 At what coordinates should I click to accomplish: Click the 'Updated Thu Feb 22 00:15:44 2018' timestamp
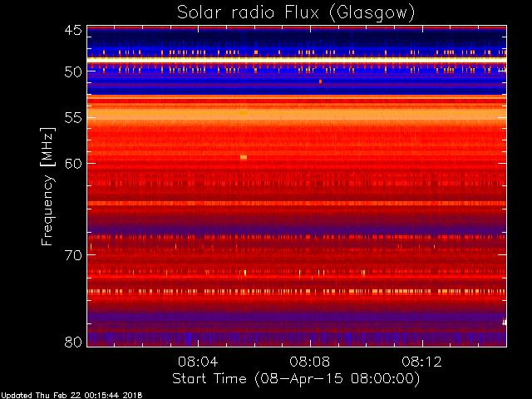pos(71,396)
